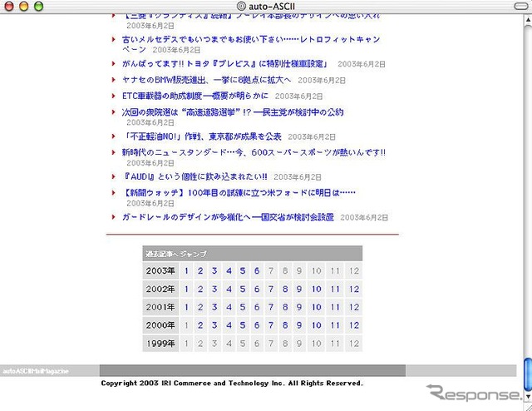The width and height of the screenshot is (532, 411).
Task: Jump to 2000 month 3 archive
Action: (214, 325)
